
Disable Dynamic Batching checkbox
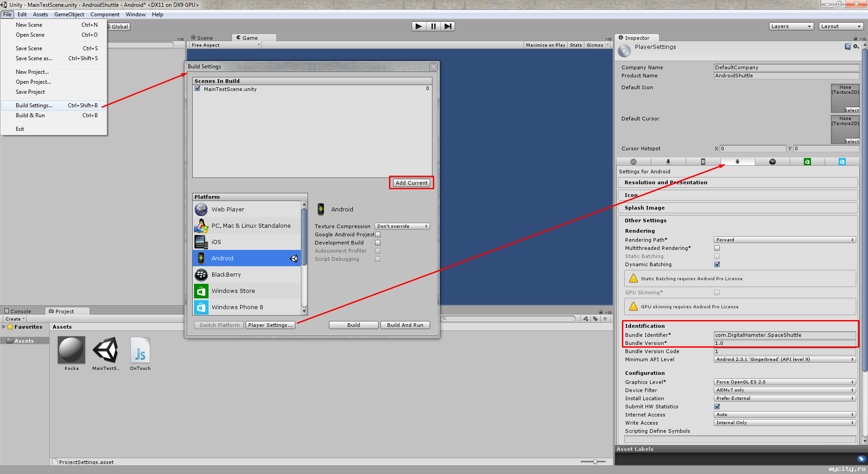[717, 264]
